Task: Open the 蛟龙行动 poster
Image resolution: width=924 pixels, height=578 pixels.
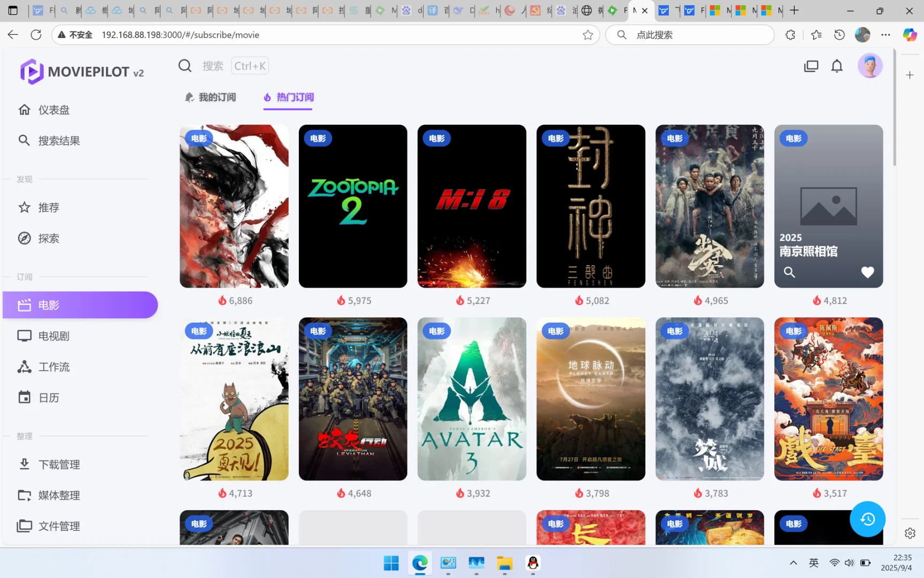Action: (353, 399)
